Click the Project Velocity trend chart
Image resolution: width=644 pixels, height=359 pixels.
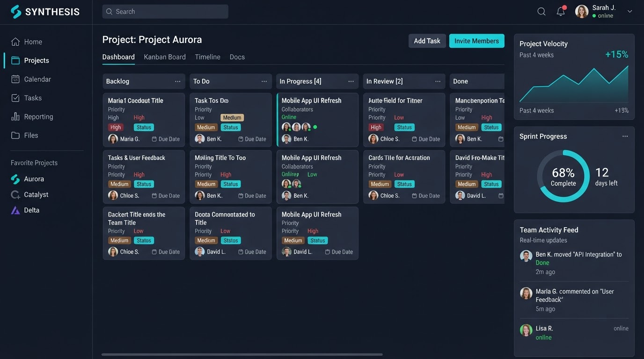pos(574,84)
